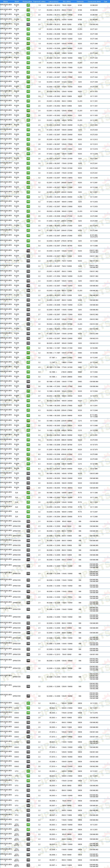This screenshot has width=110, height=868.
Task: Click engine code cell M 266.920
Action: click(x=94, y=5)
